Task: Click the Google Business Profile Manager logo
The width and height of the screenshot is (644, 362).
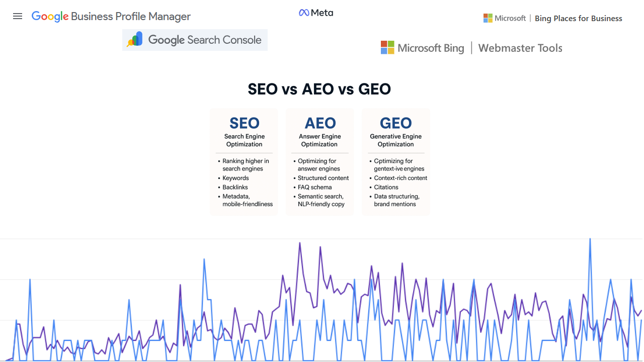Action: pos(50,17)
